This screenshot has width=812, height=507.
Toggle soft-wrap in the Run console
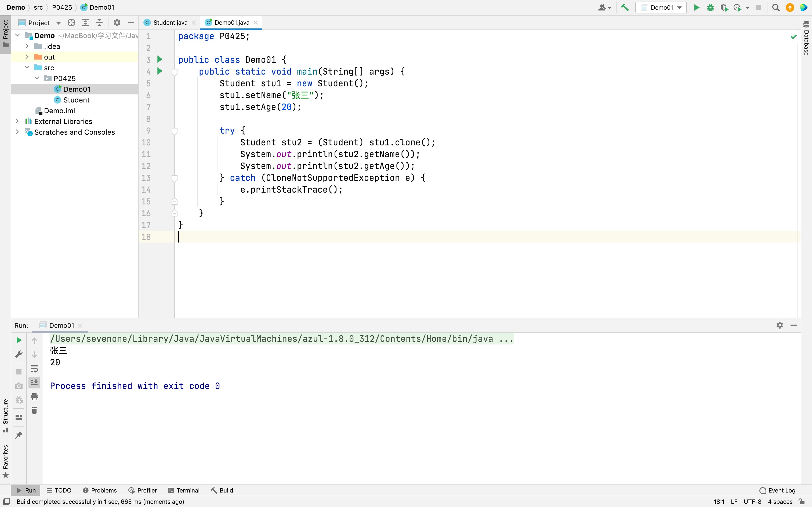[34, 369]
